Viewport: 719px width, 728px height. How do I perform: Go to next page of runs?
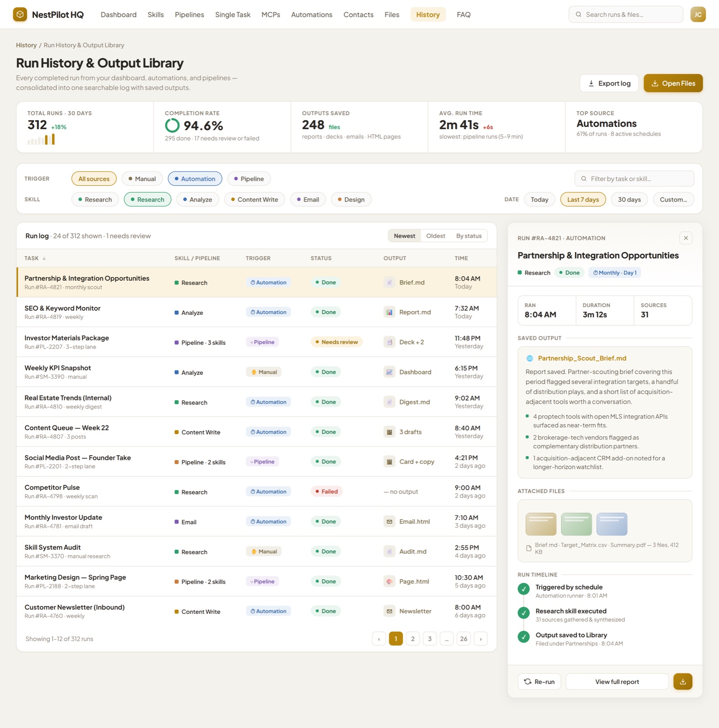tap(481, 639)
